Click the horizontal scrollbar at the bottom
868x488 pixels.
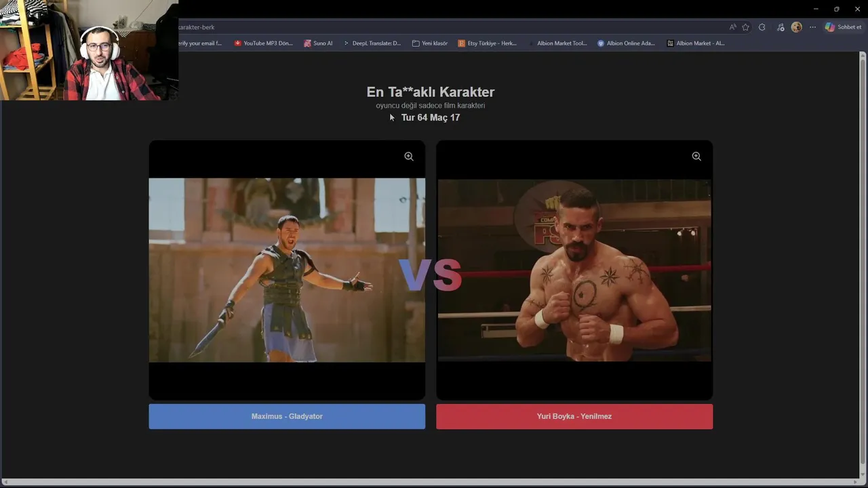tap(430, 482)
